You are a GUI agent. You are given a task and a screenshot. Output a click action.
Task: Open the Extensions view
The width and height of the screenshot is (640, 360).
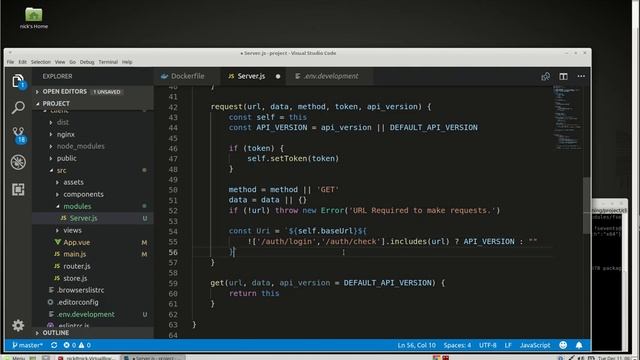click(x=18, y=189)
